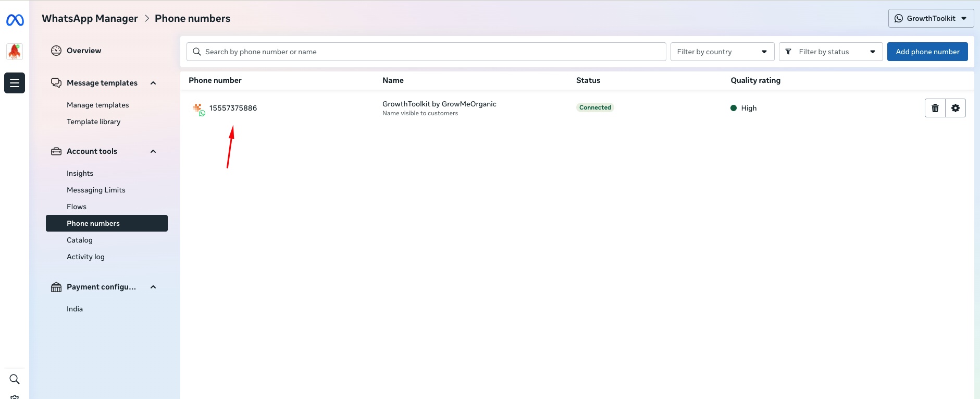Viewport: 980px width, 399px height.
Task: Open the search magnifier in left rail
Action: click(x=15, y=379)
